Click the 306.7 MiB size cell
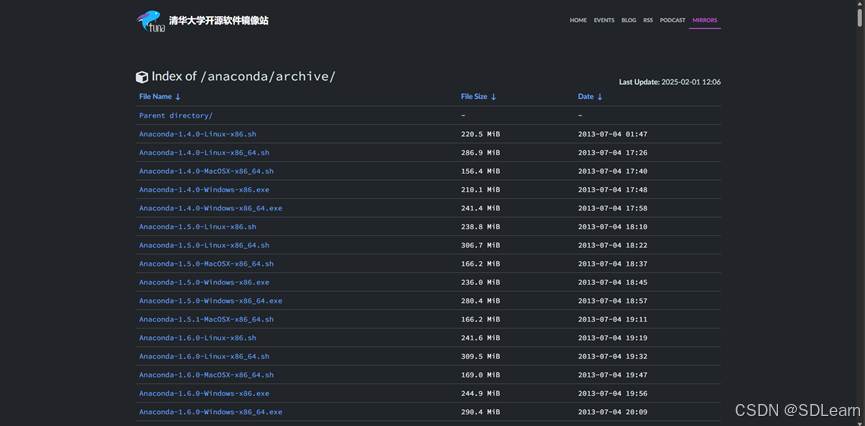 480,245
